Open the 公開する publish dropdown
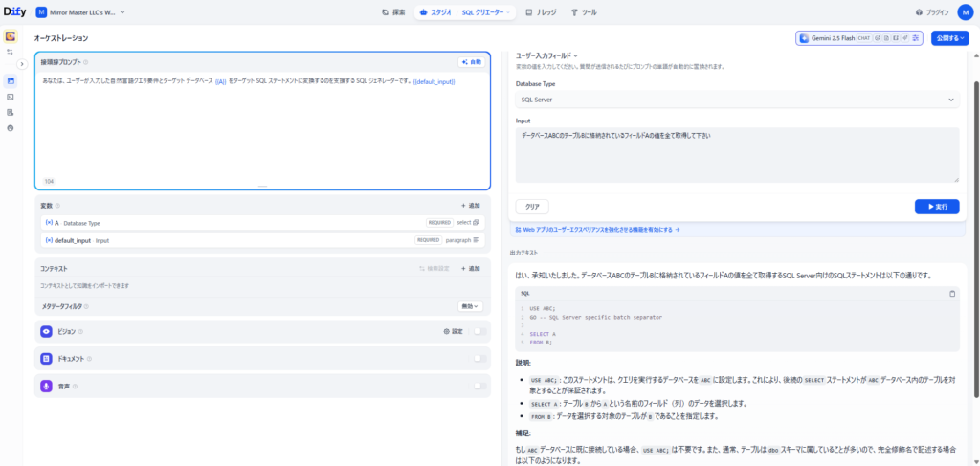The height and width of the screenshot is (466, 980). 950,38
